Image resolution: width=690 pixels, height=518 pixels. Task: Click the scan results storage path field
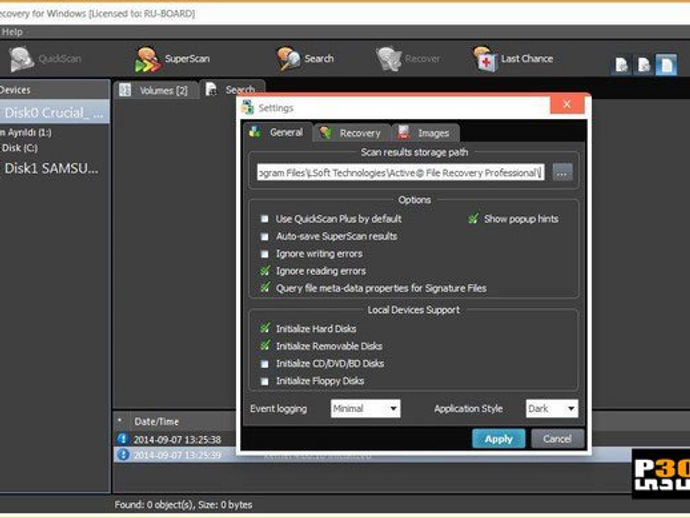coord(401,173)
